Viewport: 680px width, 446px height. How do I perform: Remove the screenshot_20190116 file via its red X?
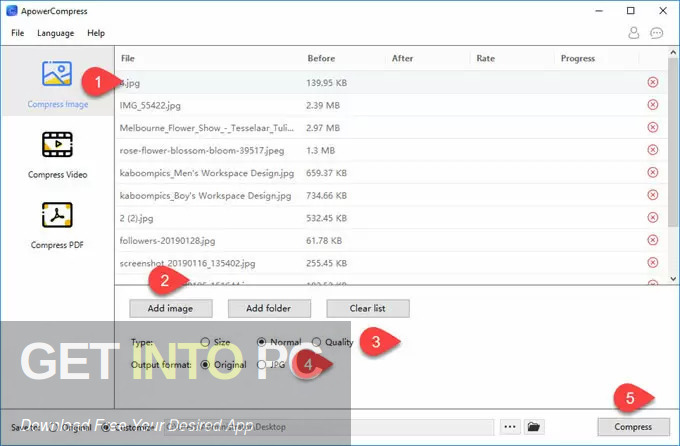click(653, 262)
